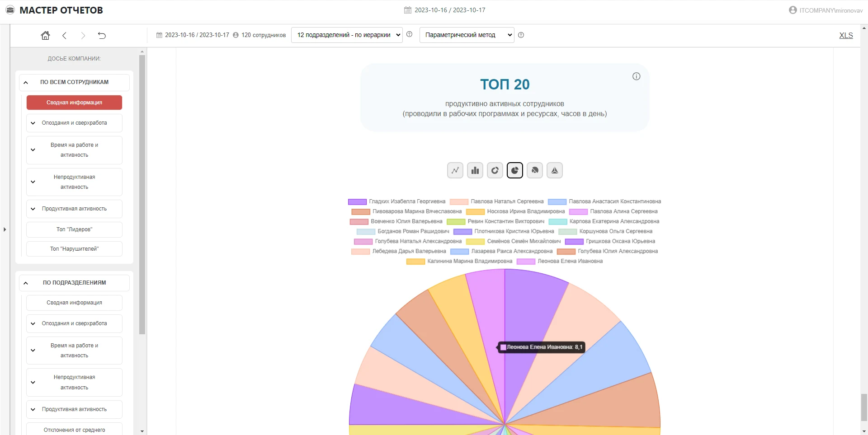Viewport: 868px width, 435px height.
Task: Select the polar area chart icon
Action: tap(534, 170)
